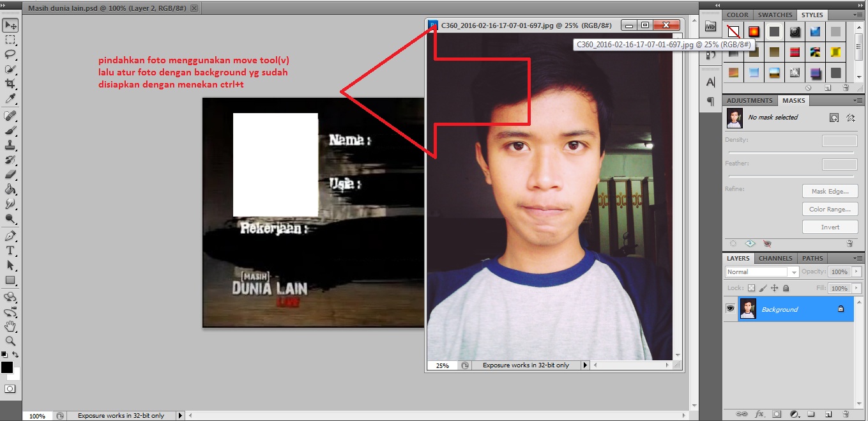The image size is (868, 421).
Task: Switch to the Swatches tab
Action: click(x=775, y=15)
